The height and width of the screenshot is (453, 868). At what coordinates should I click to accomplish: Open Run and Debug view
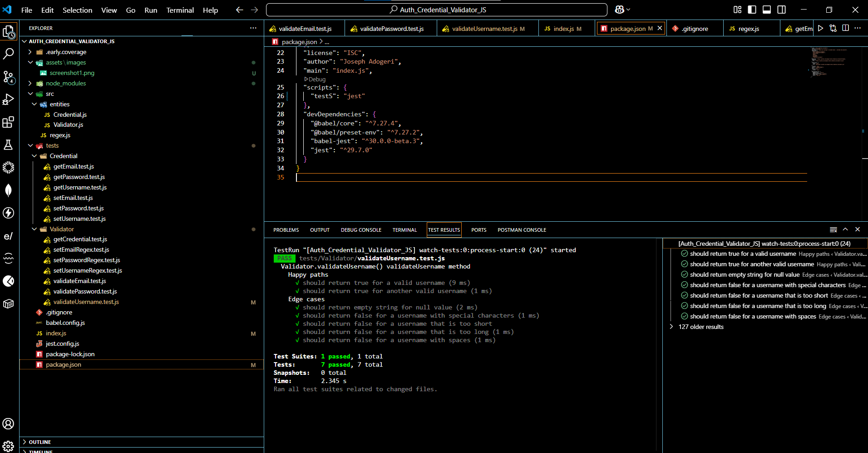coord(9,100)
